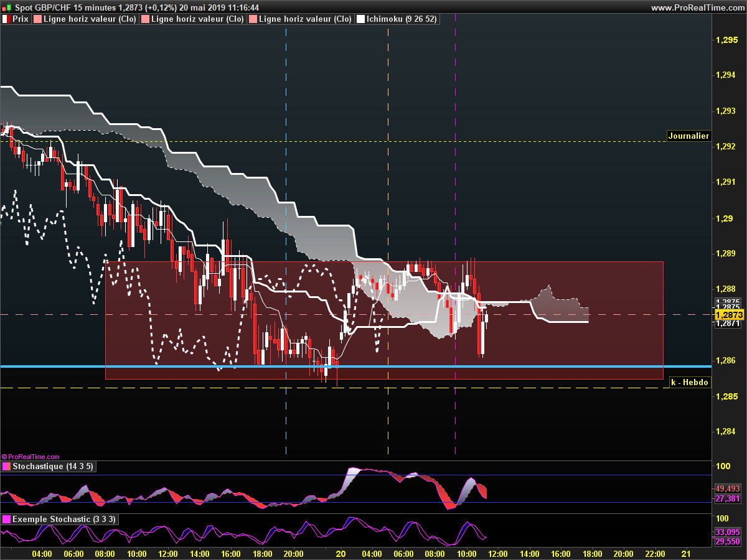This screenshot has height=560, width=747.
Task: Open the Stochastique (14 3 5) indicator label
Action: click(53, 467)
